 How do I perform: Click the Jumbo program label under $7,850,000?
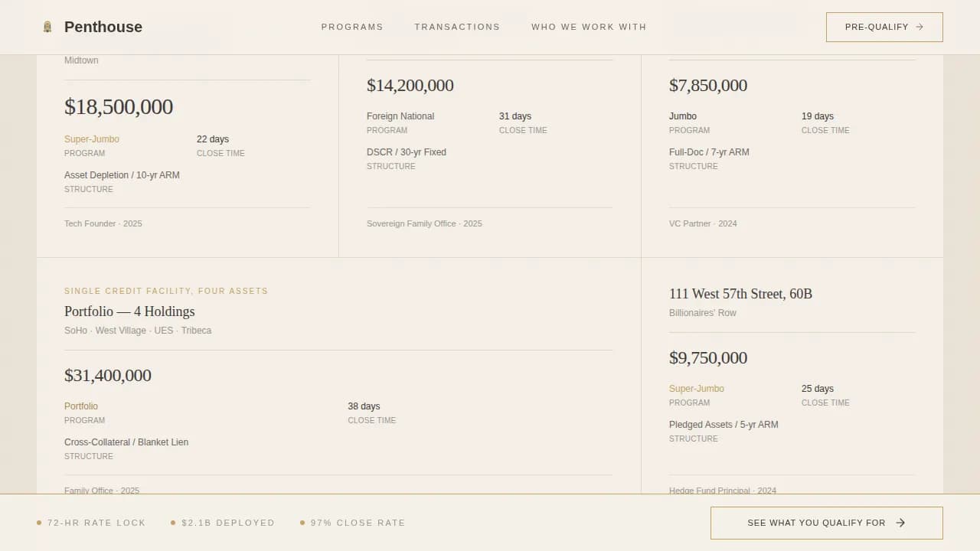click(681, 116)
